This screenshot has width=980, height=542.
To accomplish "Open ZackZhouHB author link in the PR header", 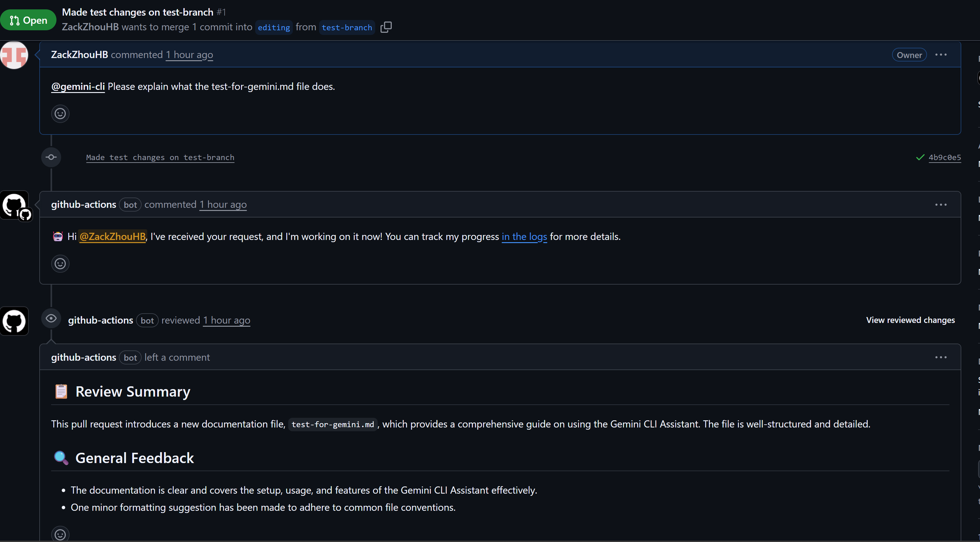I will point(90,27).
